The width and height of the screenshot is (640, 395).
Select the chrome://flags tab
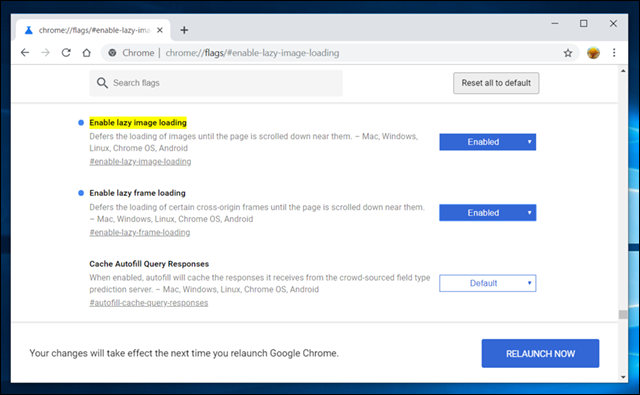click(x=93, y=30)
